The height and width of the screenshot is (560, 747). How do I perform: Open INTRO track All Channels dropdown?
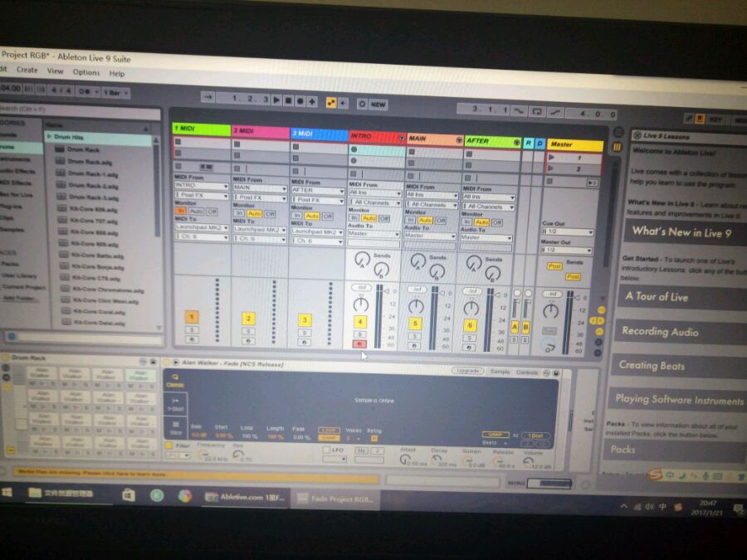point(375,202)
